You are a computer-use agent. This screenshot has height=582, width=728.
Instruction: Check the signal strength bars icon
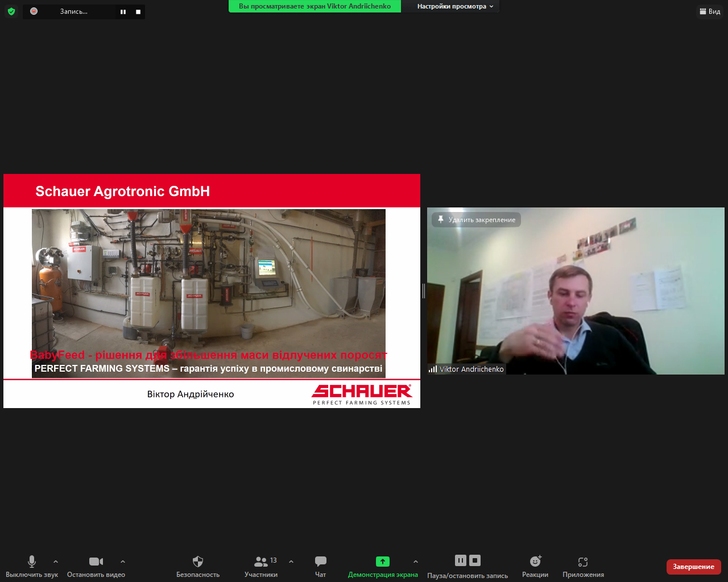pos(433,369)
